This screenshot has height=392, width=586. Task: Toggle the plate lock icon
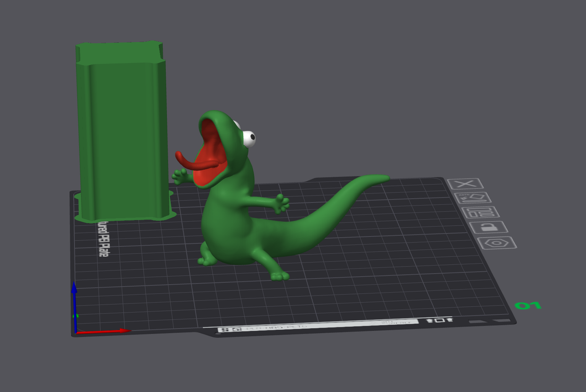(489, 227)
